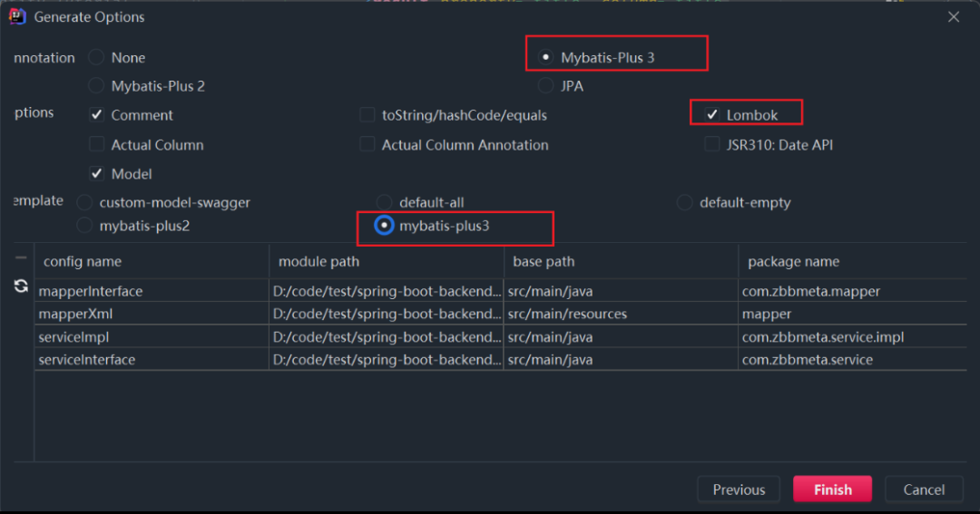Select the mapperInterface config row
The height and width of the screenshot is (514, 980).
tap(501, 291)
